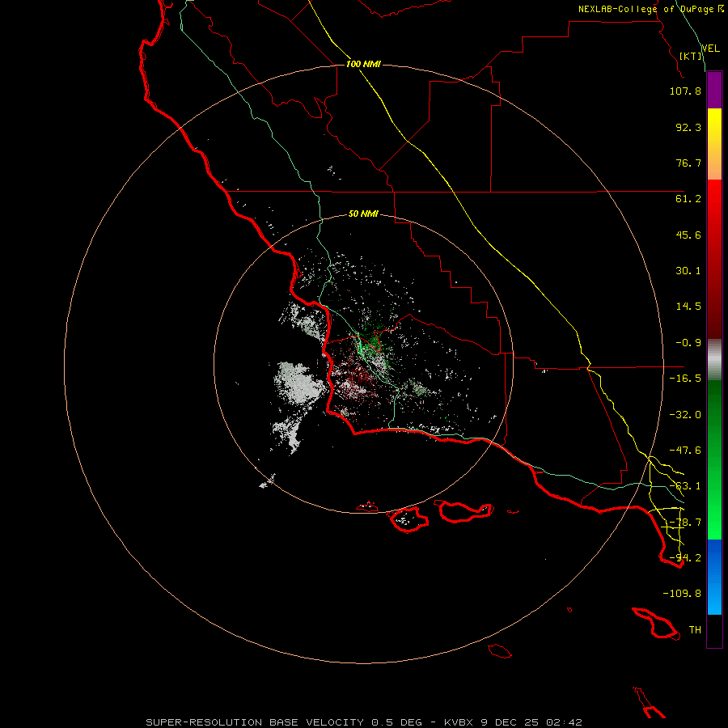Select the -47.6 legend value
The height and width of the screenshot is (728, 728).
click(x=685, y=451)
